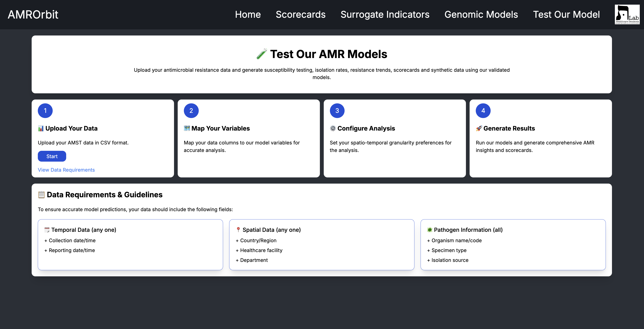644x329 pixels.
Task: Click the Test Our AMR Models title
Action: pos(329,54)
